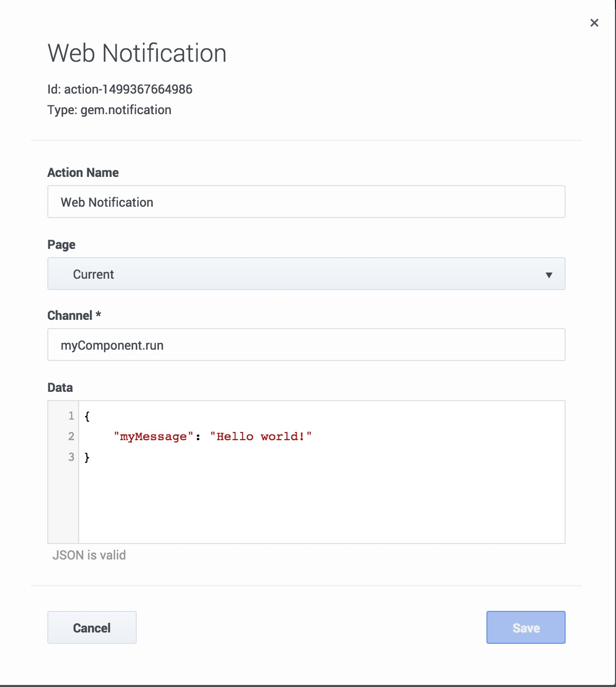Image resolution: width=616 pixels, height=687 pixels.
Task: Click the Page dropdown arrow
Action: point(549,275)
